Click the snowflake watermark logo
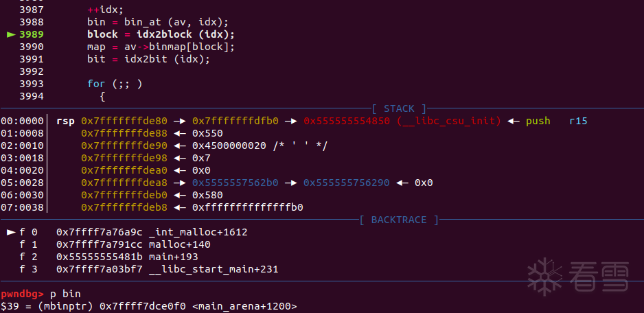The image size is (644, 313). pyautogui.click(x=544, y=274)
